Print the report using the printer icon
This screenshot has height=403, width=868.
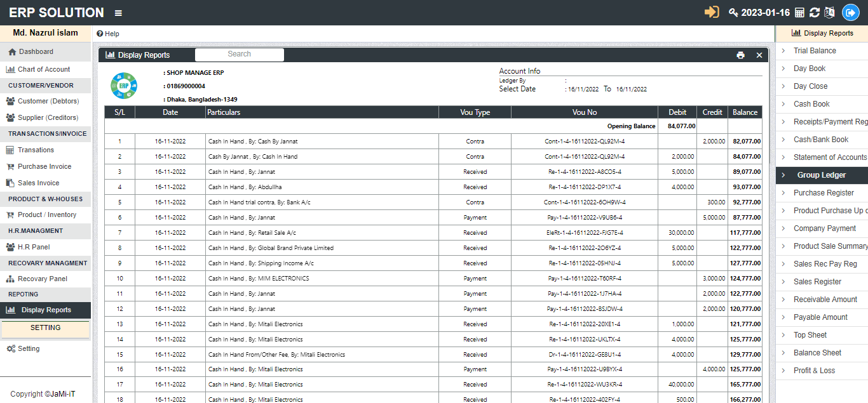[x=740, y=55]
